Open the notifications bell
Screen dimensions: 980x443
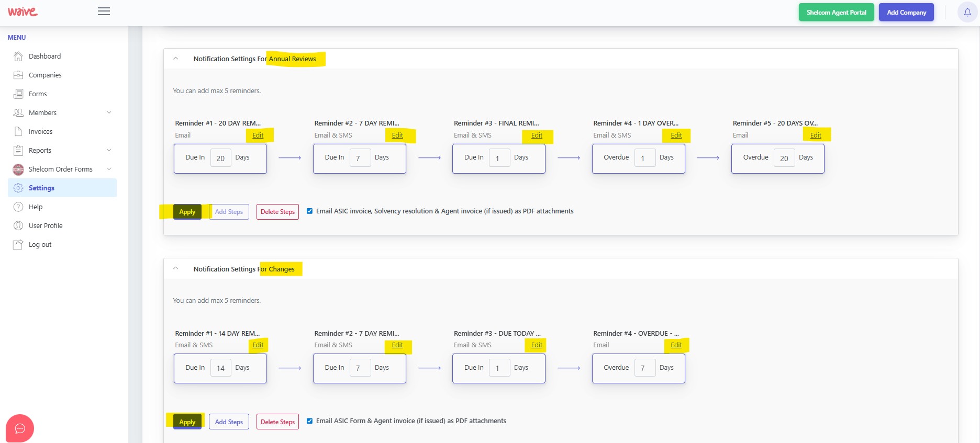(967, 12)
